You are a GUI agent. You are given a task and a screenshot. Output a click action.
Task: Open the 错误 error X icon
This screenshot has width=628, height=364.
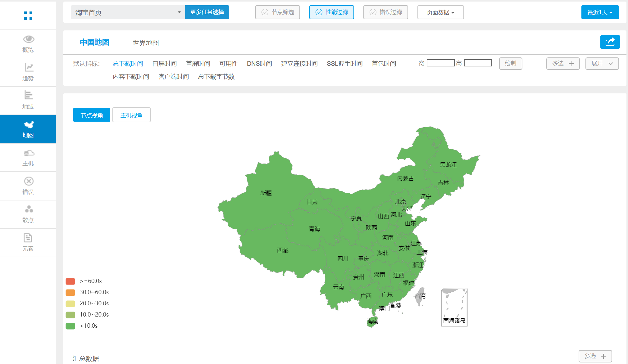pos(28,181)
